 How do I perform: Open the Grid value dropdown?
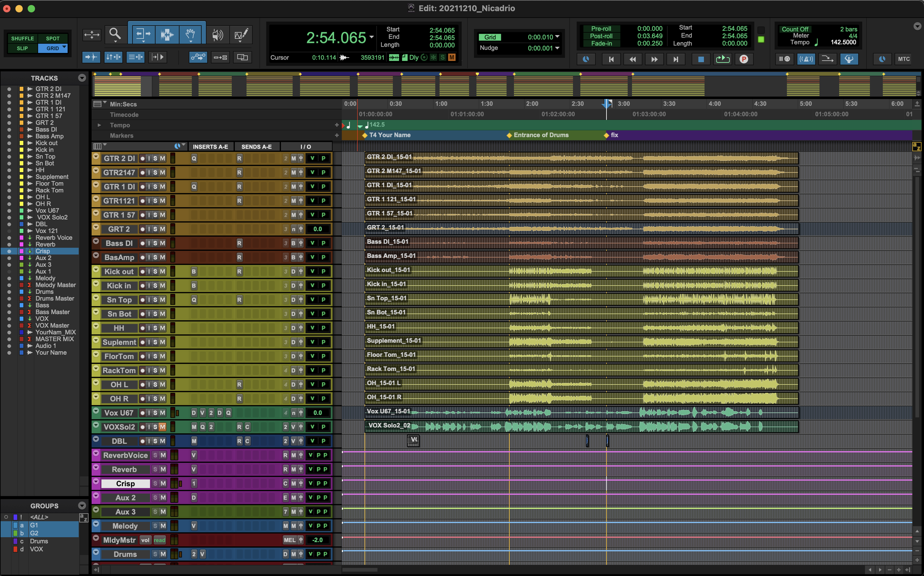[x=557, y=37]
